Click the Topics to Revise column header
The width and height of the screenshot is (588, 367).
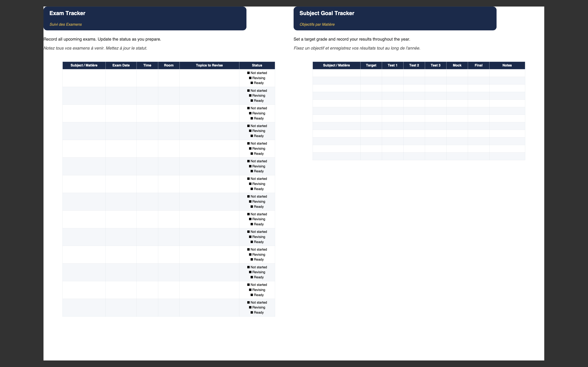(209, 65)
